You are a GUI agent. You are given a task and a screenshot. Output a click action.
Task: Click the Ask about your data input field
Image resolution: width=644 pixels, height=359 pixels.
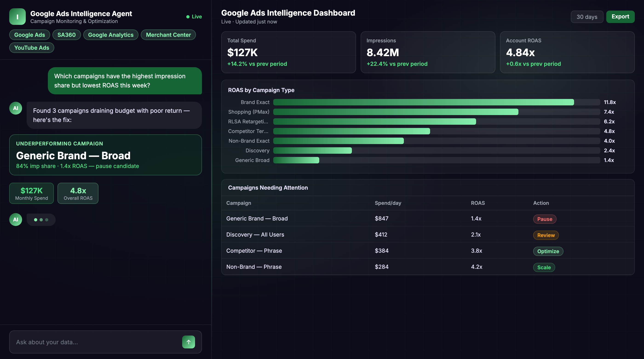click(x=106, y=342)
